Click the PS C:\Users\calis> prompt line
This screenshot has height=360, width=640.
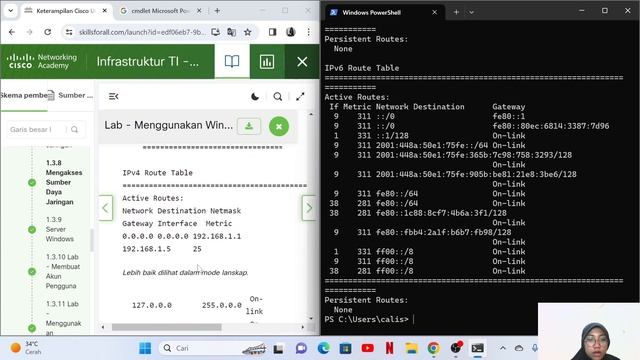(x=367, y=319)
